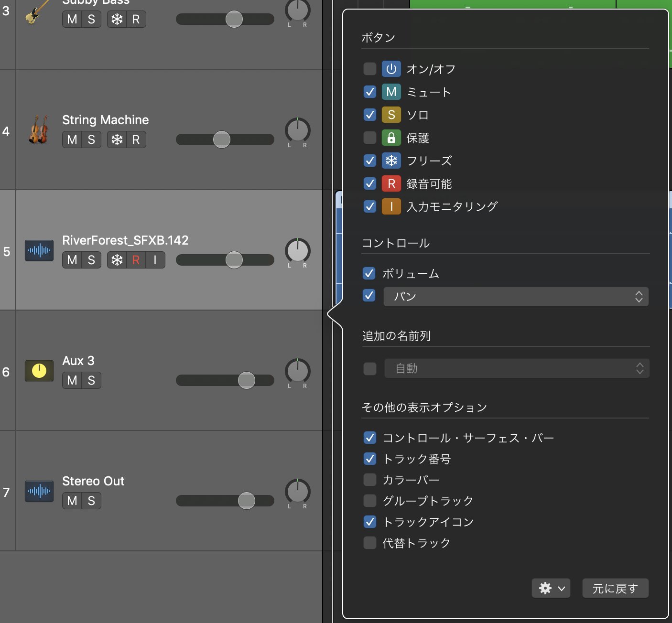Enable input monitoring on RiverForest_SFXB.142 track
This screenshot has width=672, height=623.
click(x=155, y=260)
